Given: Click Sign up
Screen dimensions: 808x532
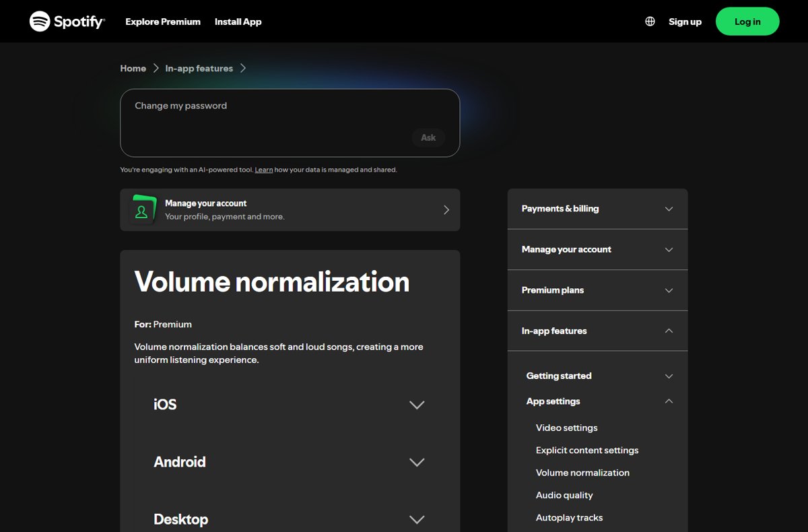Looking at the screenshot, I should 685,22.
